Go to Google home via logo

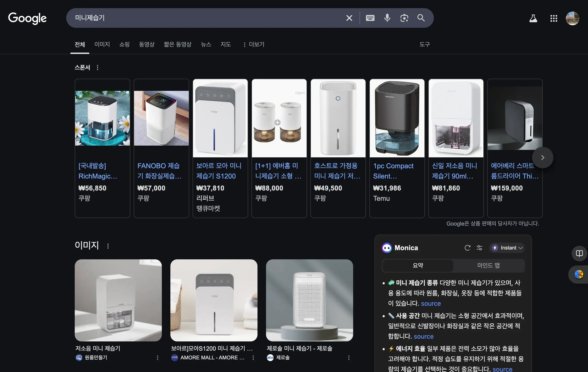27,18
